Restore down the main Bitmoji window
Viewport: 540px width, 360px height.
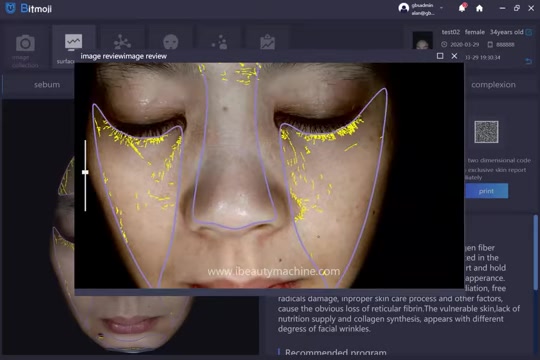[x=517, y=8]
